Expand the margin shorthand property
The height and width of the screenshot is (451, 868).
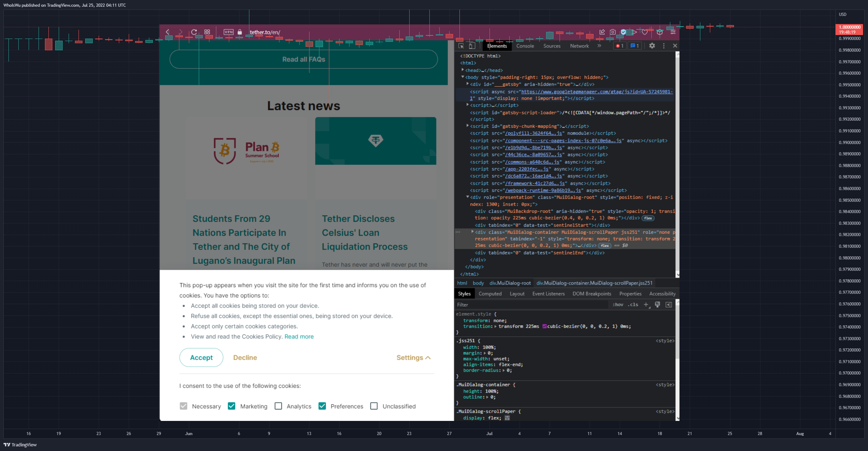(x=485, y=353)
